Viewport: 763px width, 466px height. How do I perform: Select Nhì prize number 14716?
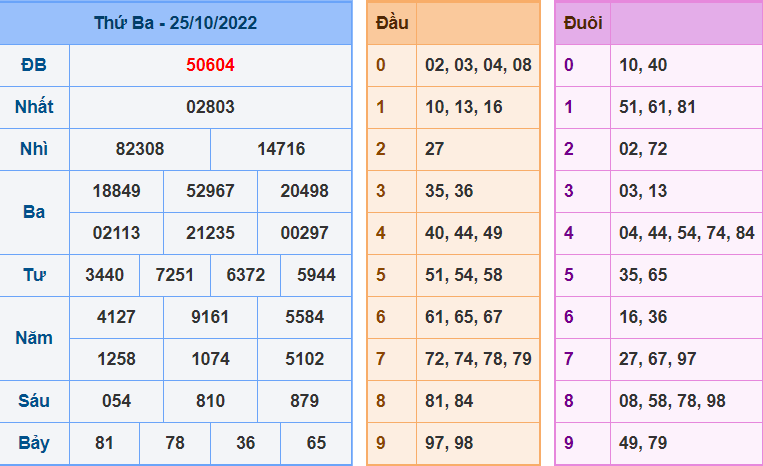click(x=281, y=149)
